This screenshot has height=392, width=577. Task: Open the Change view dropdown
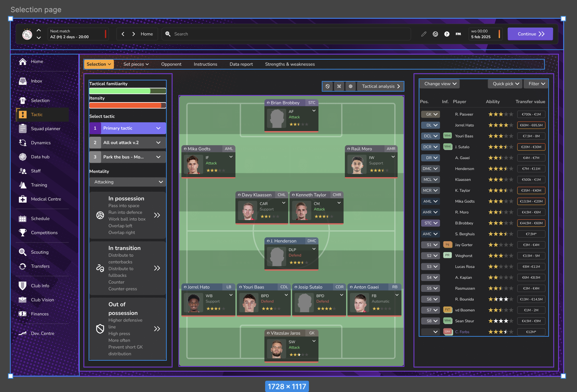pyautogui.click(x=440, y=84)
